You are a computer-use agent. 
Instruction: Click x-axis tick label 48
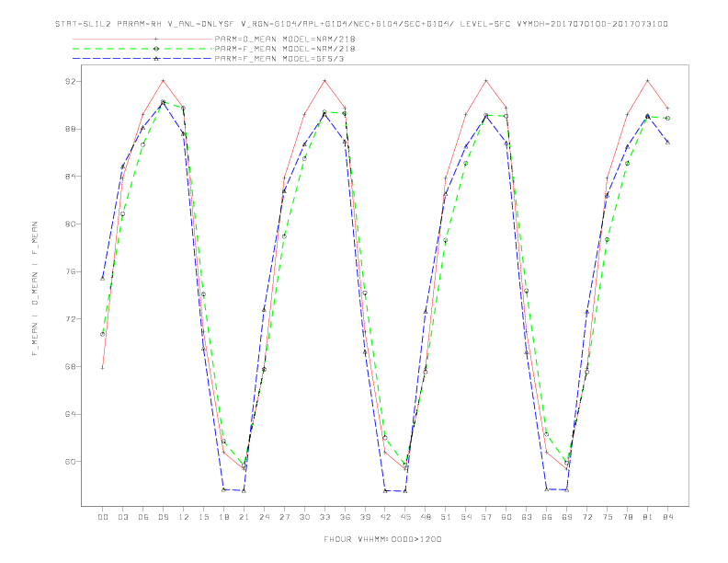426,517
